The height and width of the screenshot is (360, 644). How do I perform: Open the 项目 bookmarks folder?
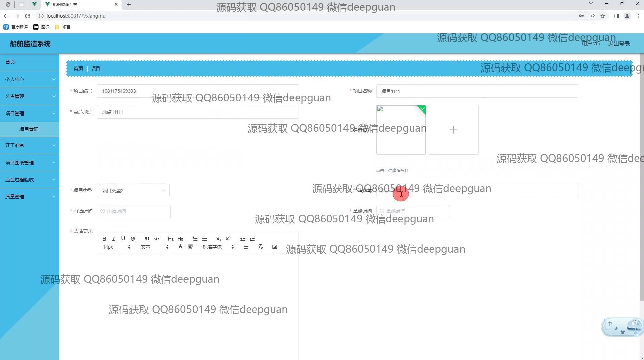click(63, 27)
